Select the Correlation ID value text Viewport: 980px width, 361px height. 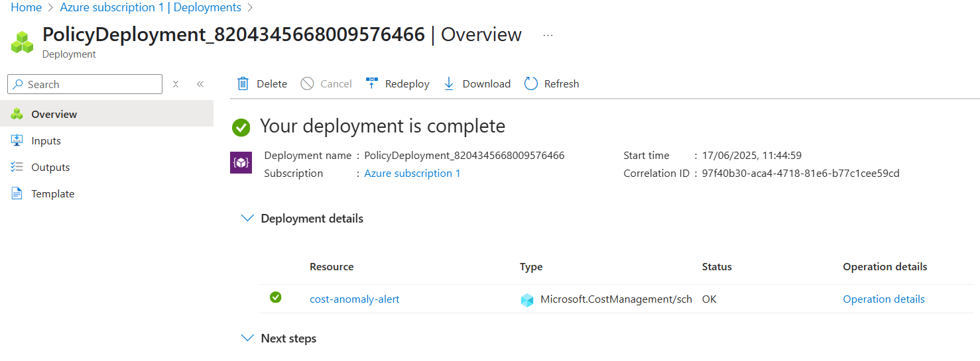tap(800, 173)
